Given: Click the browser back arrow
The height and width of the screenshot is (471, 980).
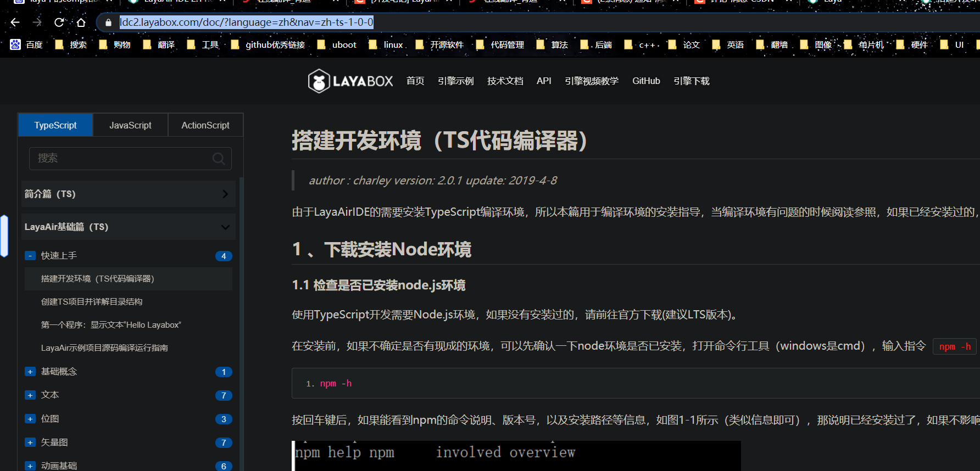Looking at the screenshot, I should (x=15, y=23).
